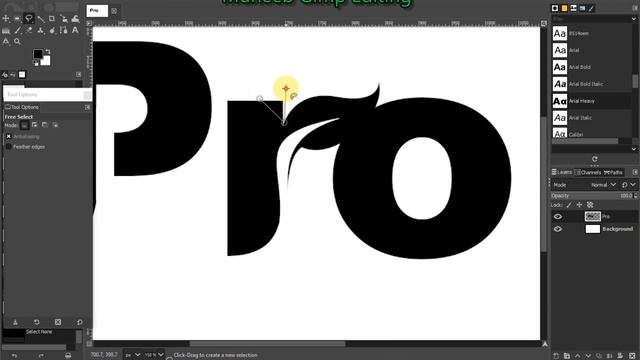Save tool preset in Tool Options
This screenshot has height=360, width=640.
click(x=15, y=322)
